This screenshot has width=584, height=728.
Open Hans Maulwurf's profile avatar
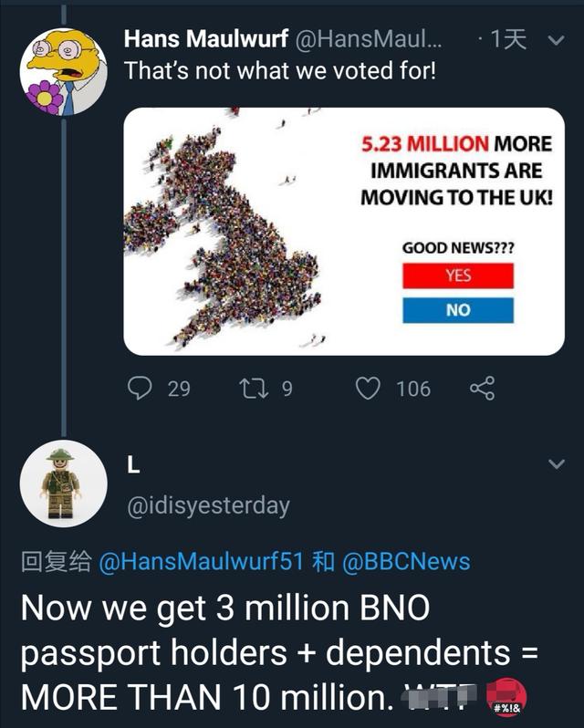(x=62, y=72)
